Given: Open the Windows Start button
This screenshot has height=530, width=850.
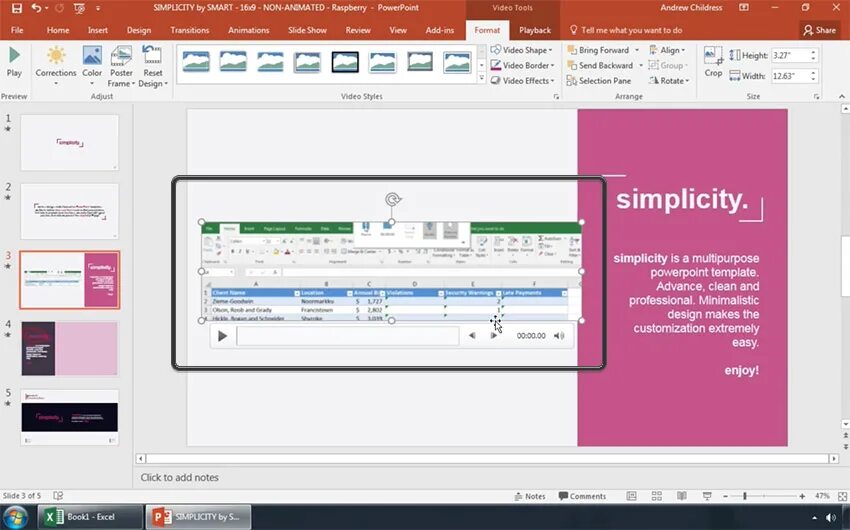Looking at the screenshot, I should [16, 518].
